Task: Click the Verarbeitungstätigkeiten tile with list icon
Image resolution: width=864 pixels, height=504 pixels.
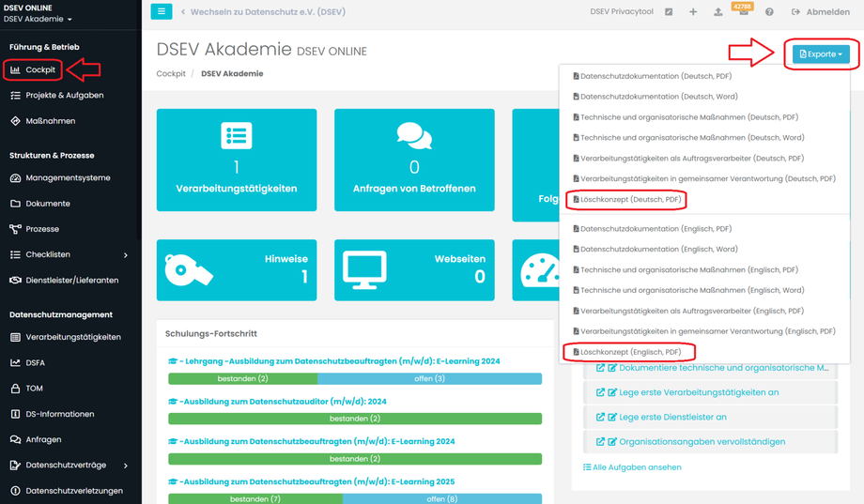Action: point(237,160)
